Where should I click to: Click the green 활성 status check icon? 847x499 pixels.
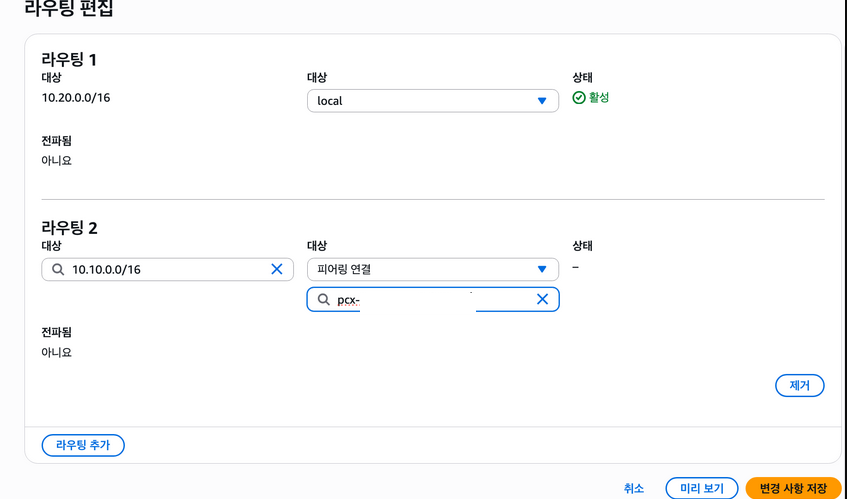tap(579, 98)
